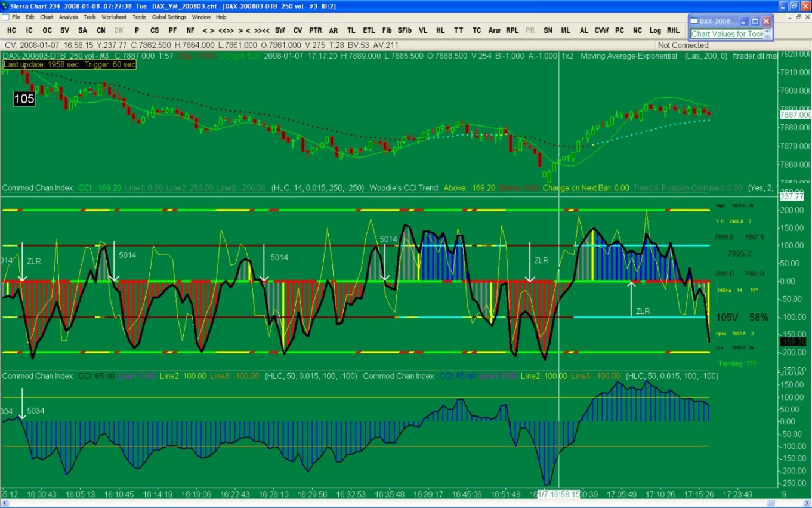Click the RHL toolbar button

pyautogui.click(x=673, y=30)
